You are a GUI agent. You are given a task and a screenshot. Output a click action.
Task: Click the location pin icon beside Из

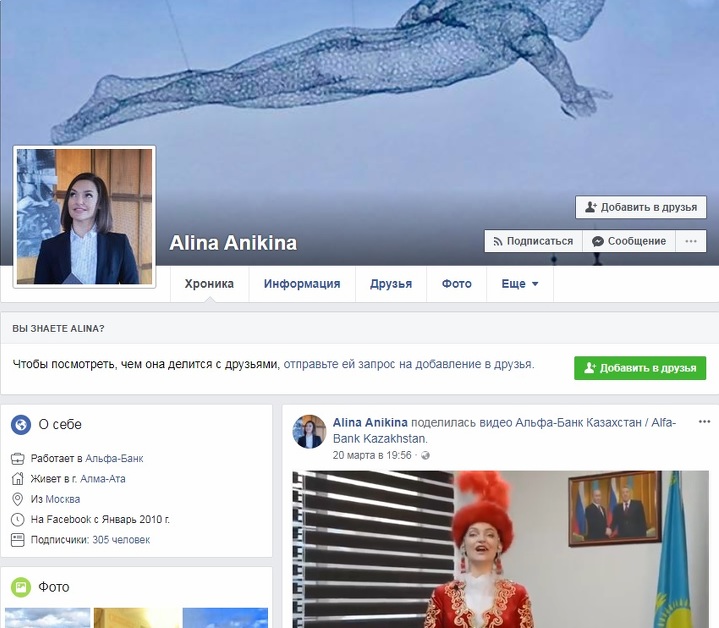(x=17, y=499)
